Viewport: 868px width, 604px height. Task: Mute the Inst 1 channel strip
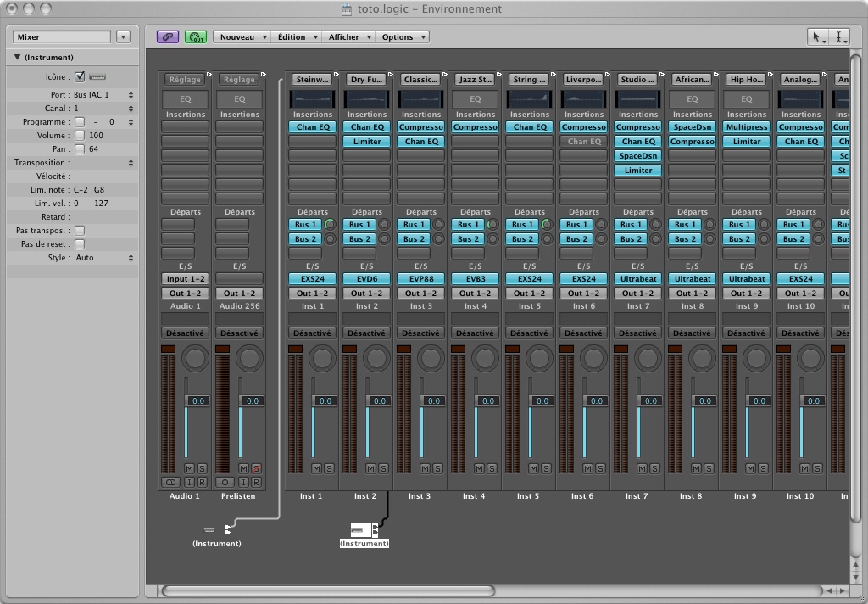317,468
